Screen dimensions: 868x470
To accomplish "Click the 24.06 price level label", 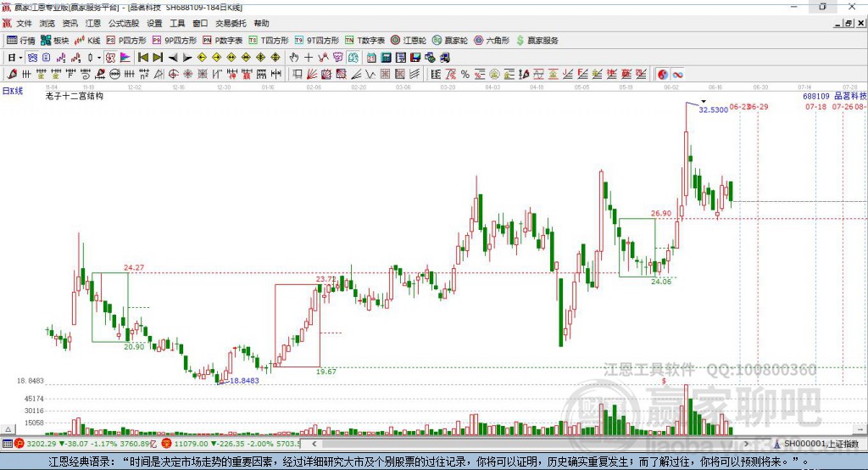I will tap(661, 282).
